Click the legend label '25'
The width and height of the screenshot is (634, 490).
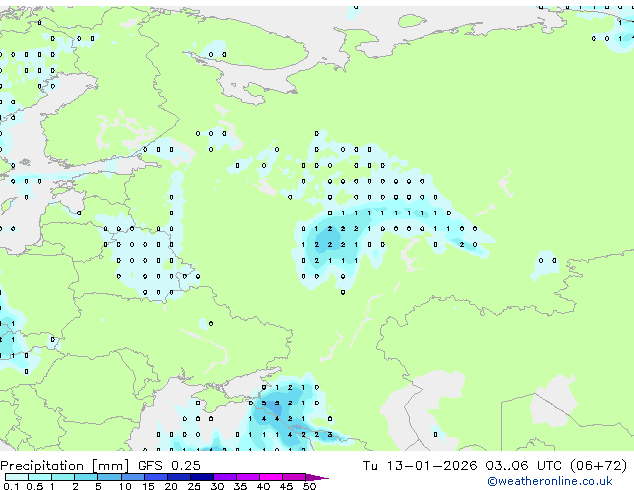[x=194, y=486]
